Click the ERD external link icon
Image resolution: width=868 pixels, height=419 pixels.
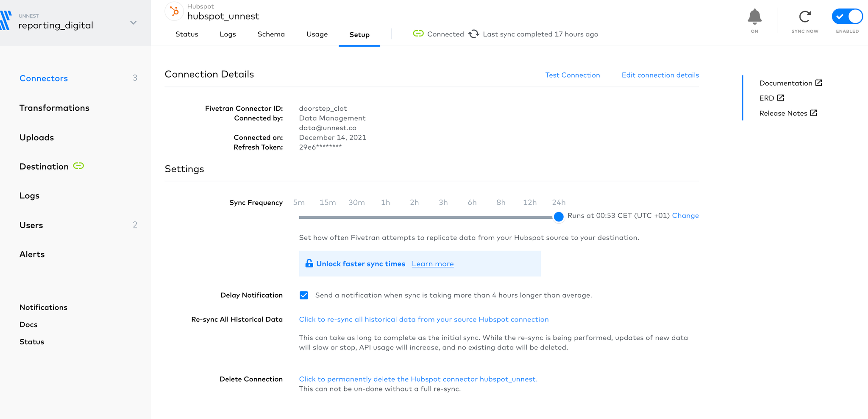[x=781, y=98]
